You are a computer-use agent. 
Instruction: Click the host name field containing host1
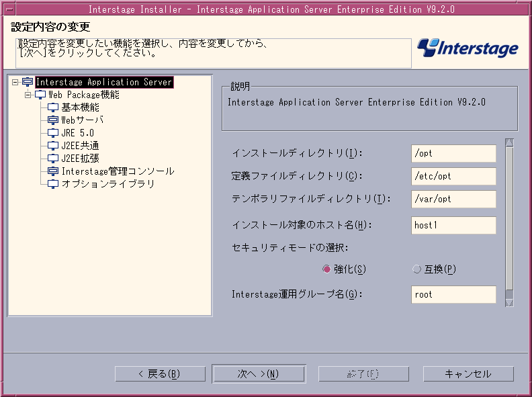(453, 225)
